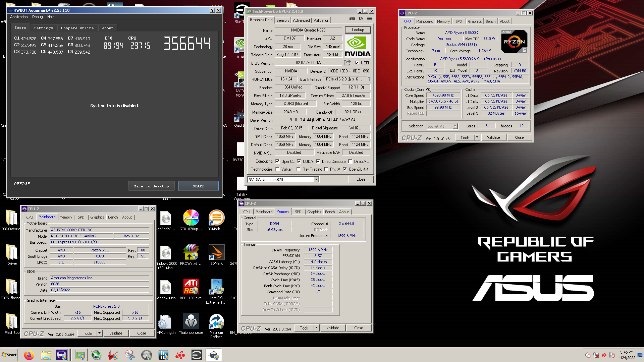Open Windows Explorer from the taskbar
The height and width of the screenshot is (362, 644).
tap(46, 355)
